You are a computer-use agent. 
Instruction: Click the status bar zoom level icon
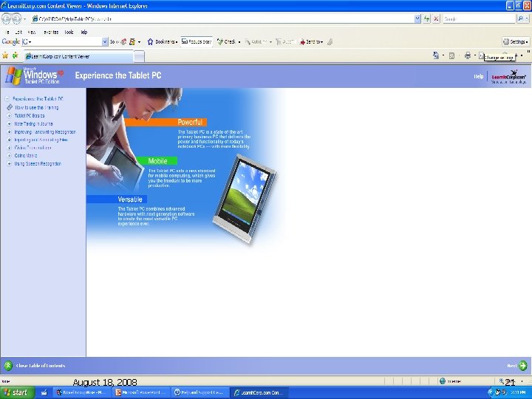click(502, 381)
